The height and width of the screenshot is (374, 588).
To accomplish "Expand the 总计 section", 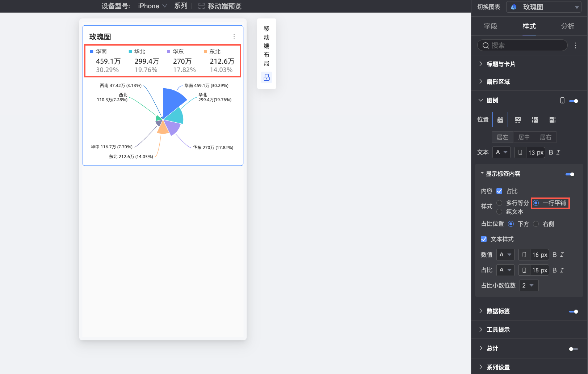I will point(480,348).
